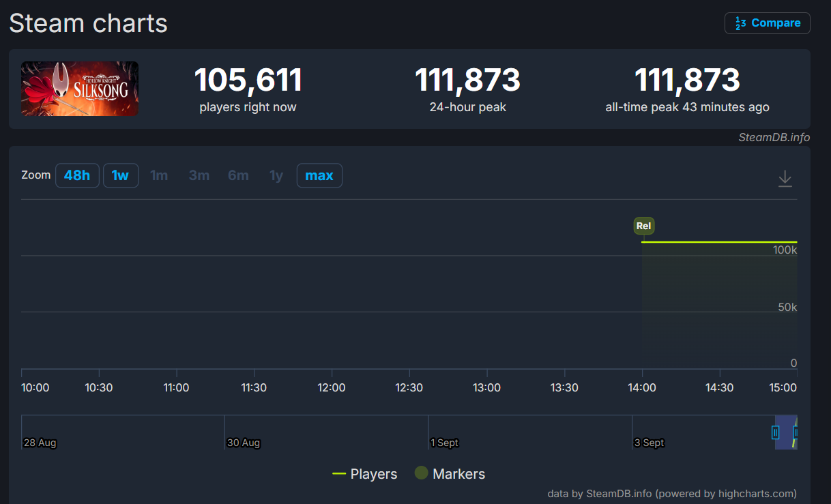Viewport: 831px width, 504px height.
Task: Select the 1y zoom option
Action: coord(276,175)
